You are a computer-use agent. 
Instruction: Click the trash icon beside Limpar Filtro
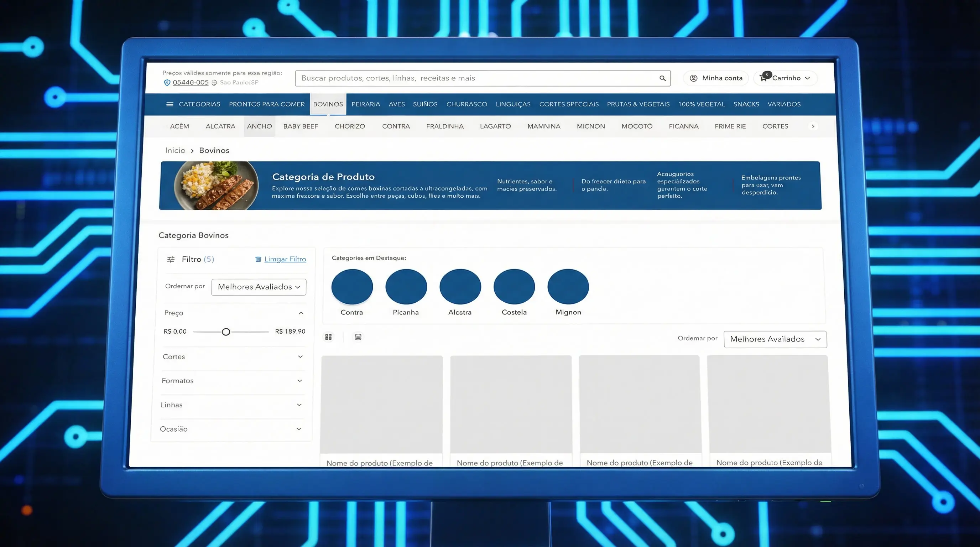[258, 259]
